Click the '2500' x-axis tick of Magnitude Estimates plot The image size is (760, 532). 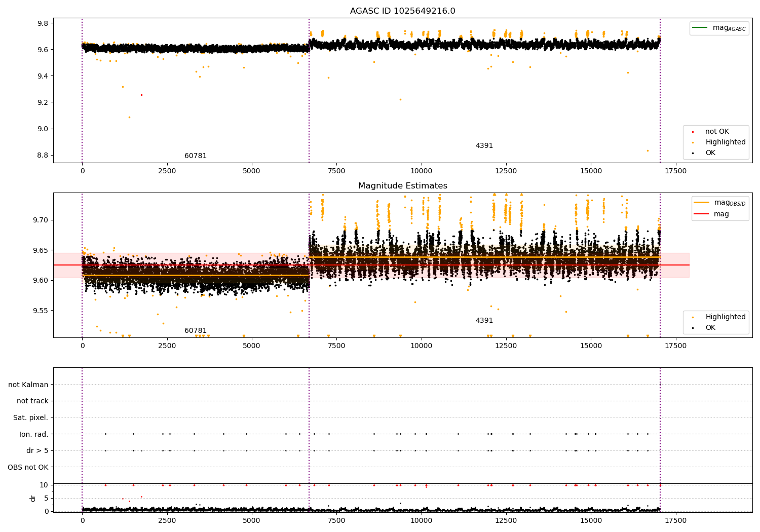point(167,346)
